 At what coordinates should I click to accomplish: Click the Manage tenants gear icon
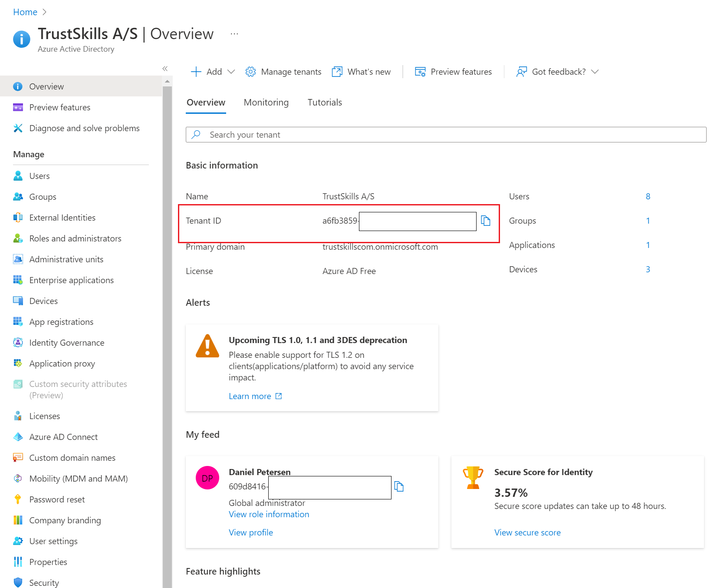[250, 72]
